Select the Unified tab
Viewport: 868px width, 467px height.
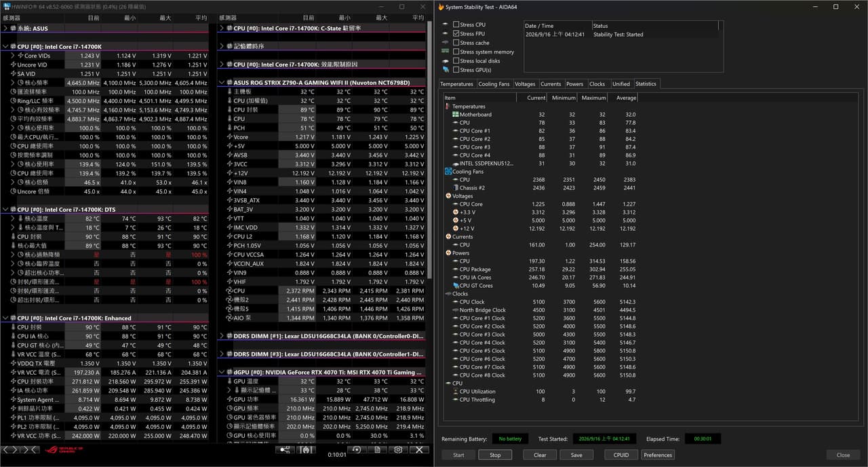pos(620,84)
